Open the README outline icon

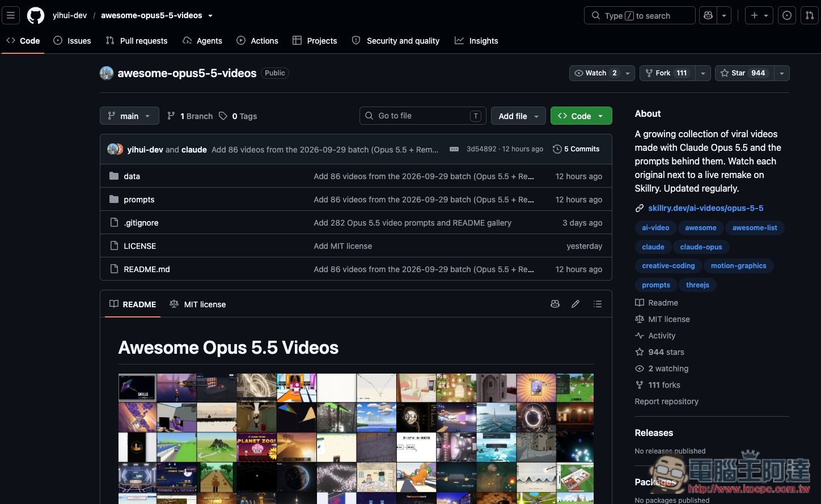pyautogui.click(x=598, y=304)
